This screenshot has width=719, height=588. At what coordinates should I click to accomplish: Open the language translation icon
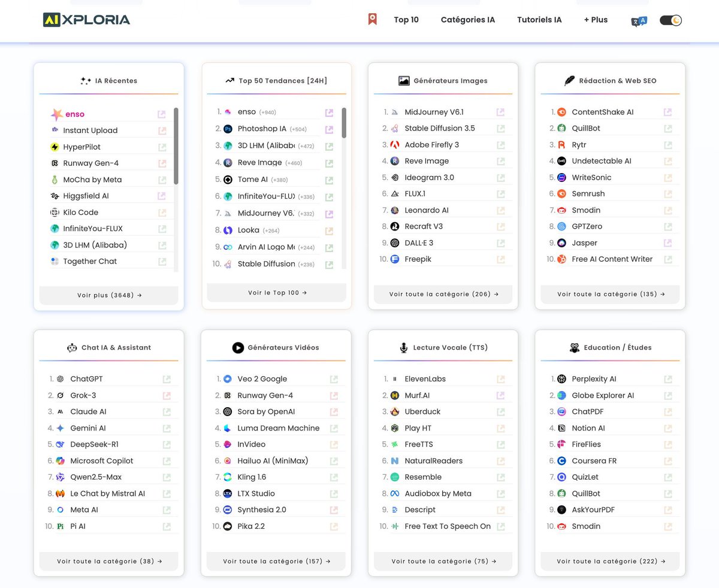[x=639, y=21]
